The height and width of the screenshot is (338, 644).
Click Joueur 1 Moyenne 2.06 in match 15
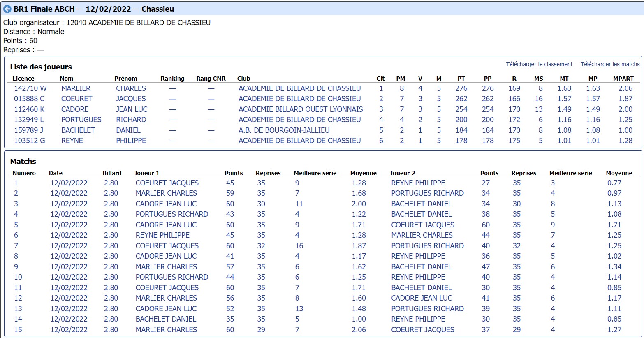pyautogui.click(x=359, y=330)
